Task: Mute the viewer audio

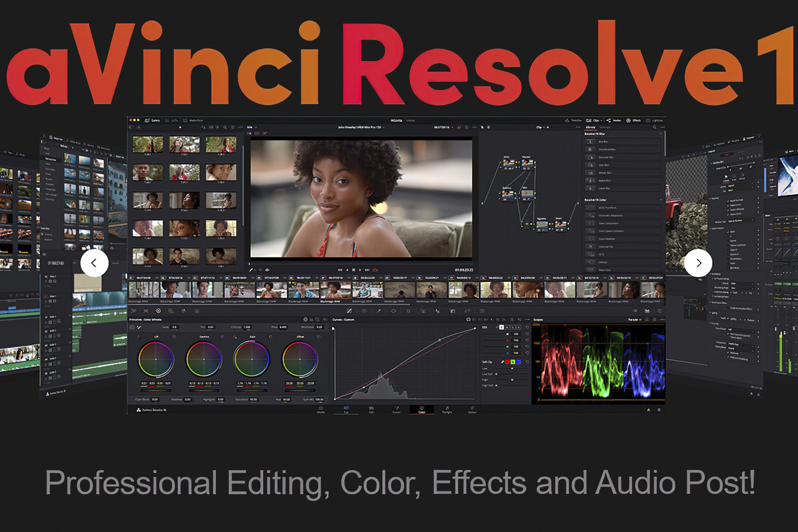Action: click(x=267, y=270)
